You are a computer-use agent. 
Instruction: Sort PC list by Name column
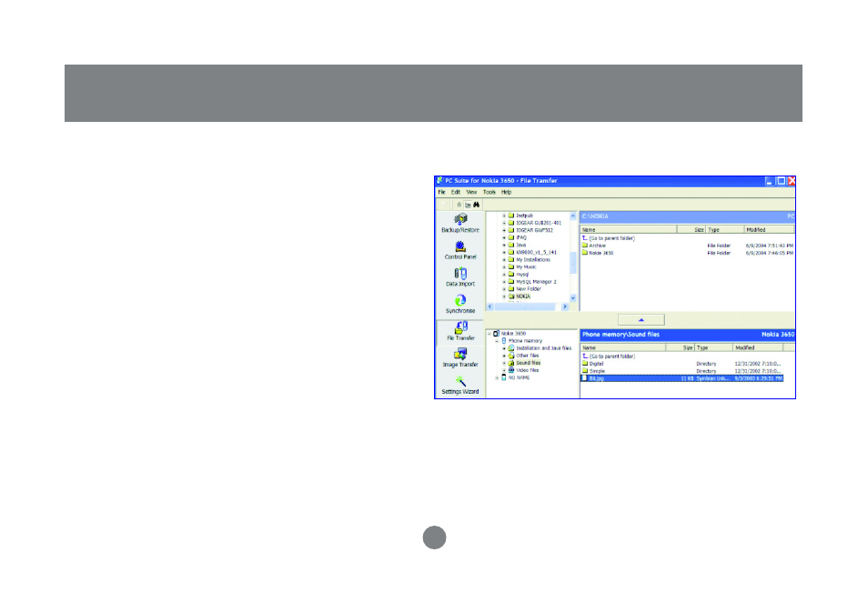pyautogui.click(x=629, y=229)
